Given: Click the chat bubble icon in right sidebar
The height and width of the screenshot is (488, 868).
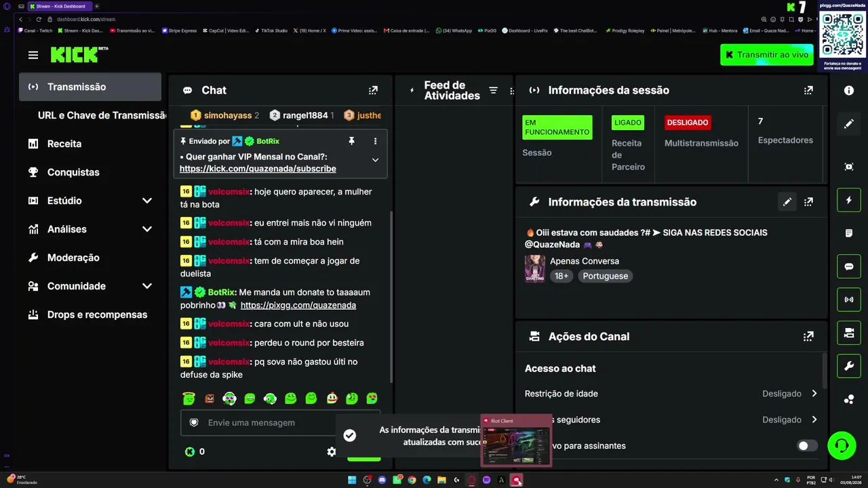Looking at the screenshot, I should (849, 266).
